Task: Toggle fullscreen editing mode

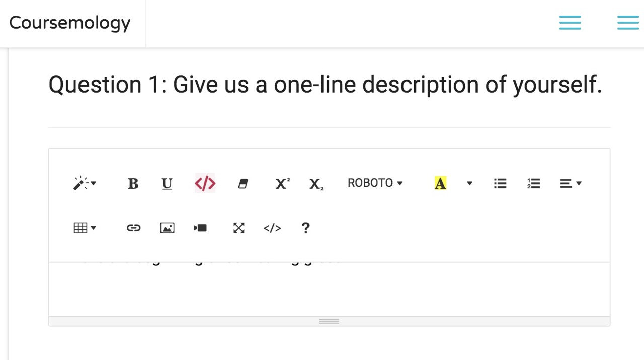Action: pyautogui.click(x=238, y=228)
